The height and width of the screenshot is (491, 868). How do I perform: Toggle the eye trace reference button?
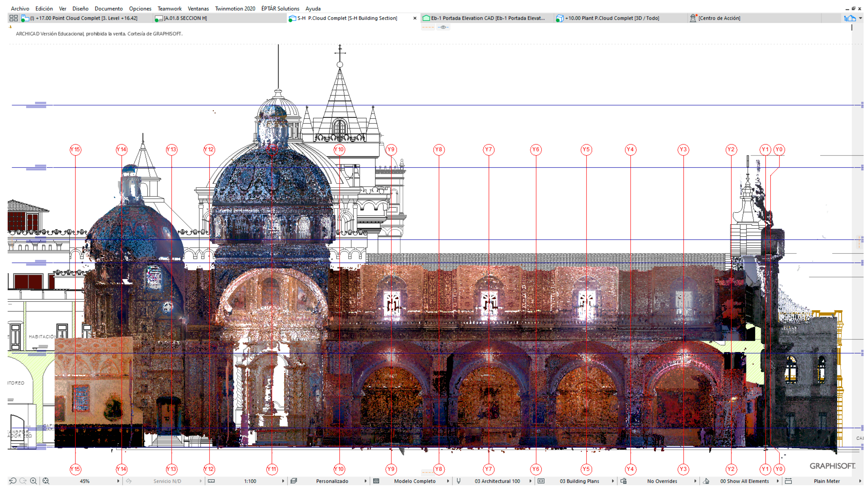443,27
